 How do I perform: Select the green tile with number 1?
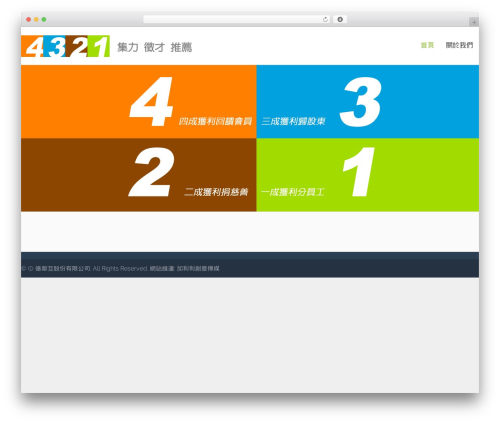pos(368,175)
